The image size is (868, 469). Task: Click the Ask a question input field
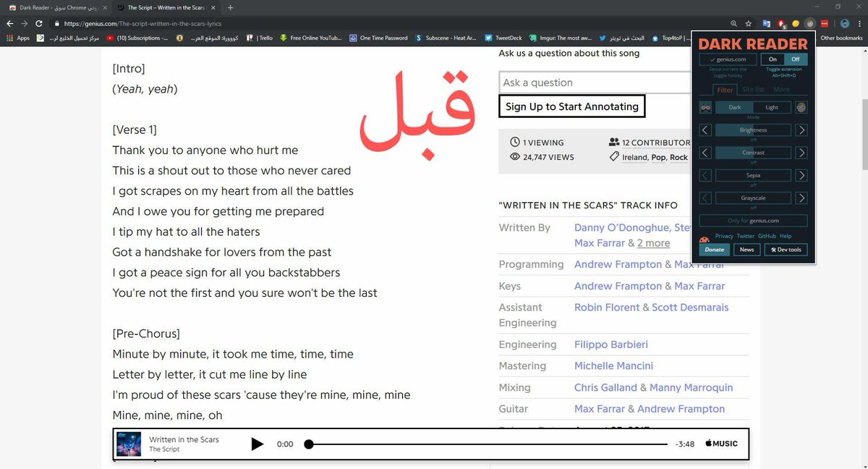click(x=595, y=83)
